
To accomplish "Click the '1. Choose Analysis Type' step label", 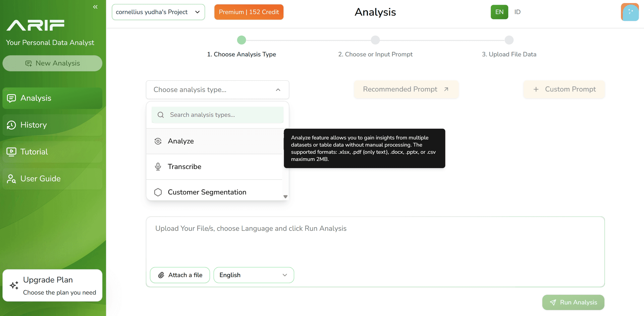I will (241, 54).
